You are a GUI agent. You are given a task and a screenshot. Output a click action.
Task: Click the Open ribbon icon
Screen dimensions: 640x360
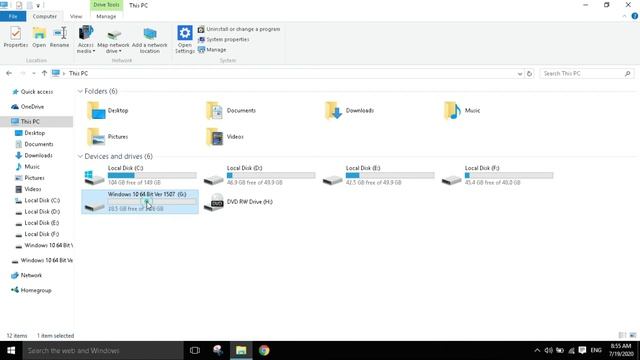click(39, 37)
